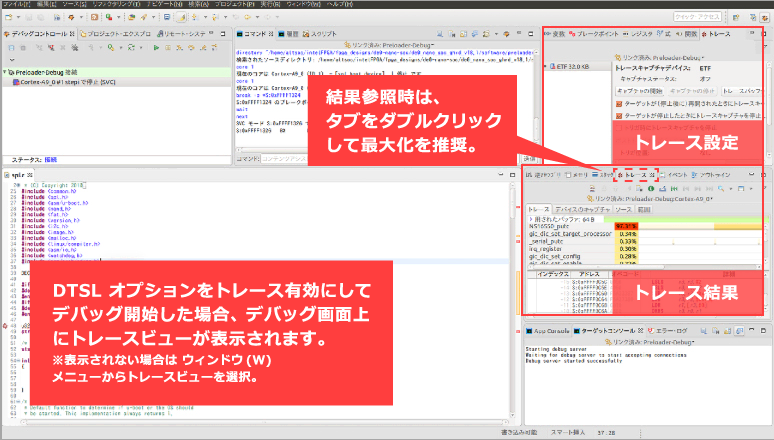Expand the 用されたバッファ row in trace
774x440 pixels.
pos(531,218)
